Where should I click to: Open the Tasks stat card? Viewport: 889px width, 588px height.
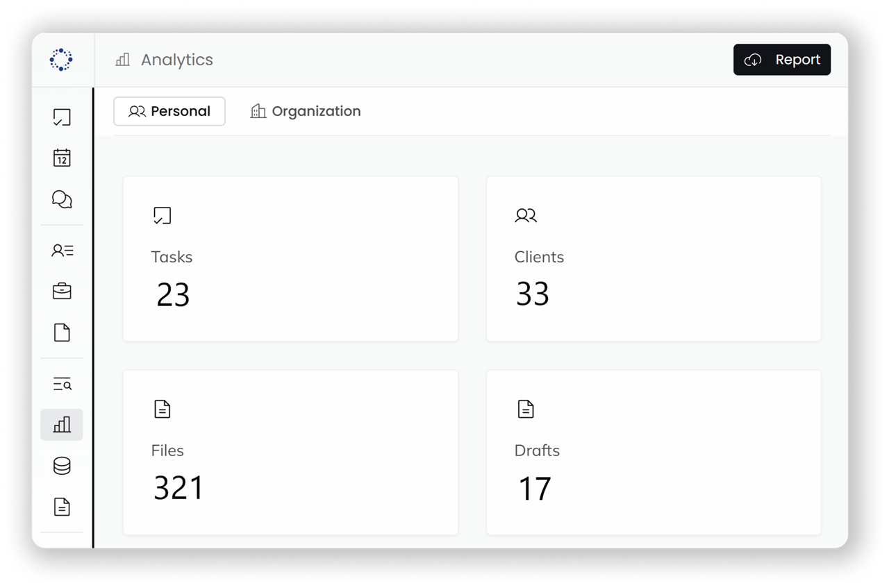[290, 259]
